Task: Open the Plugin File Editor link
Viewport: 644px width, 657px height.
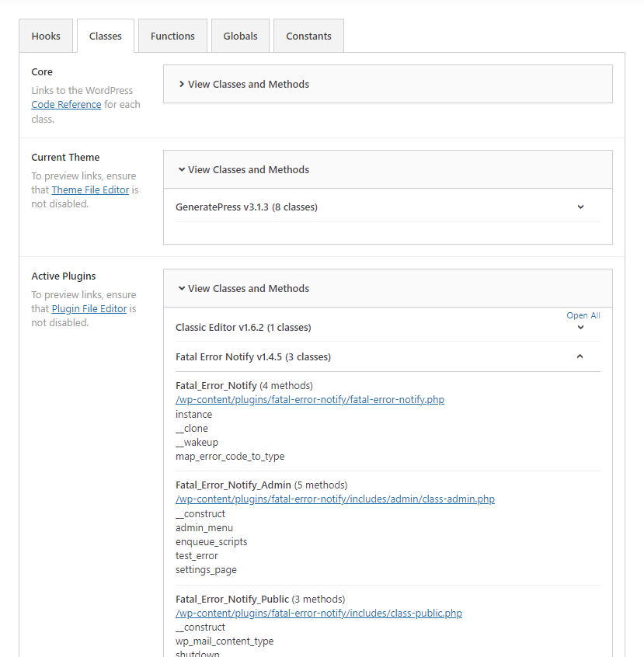Action: pos(89,309)
